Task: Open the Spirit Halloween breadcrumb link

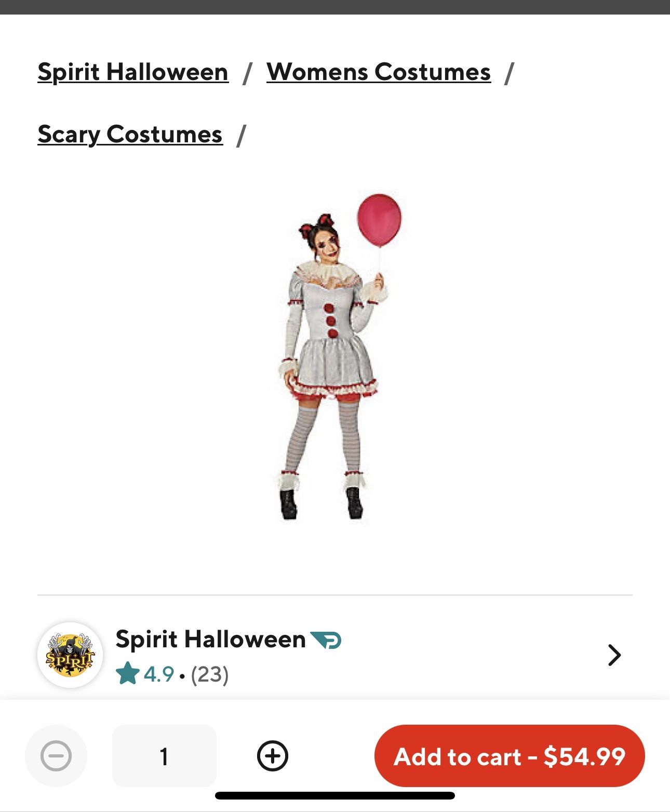Action: [x=132, y=72]
